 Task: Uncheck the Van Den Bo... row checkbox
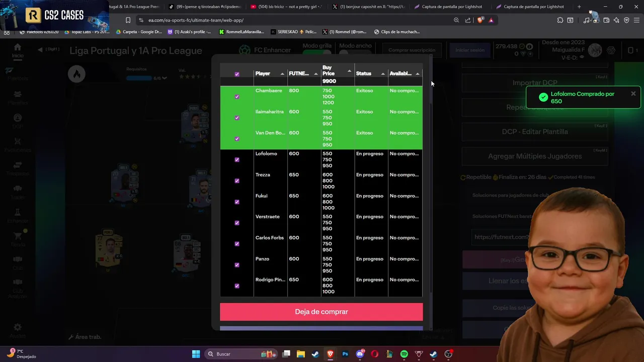click(x=237, y=139)
